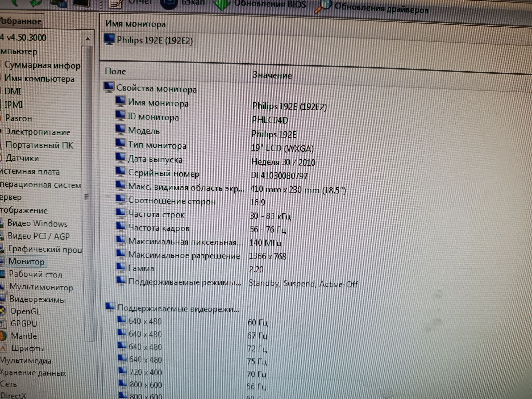Viewport: 532px width, 399px height.
Task: Select the 720 x 400 video mode row
Action: (x=192, y=373)
